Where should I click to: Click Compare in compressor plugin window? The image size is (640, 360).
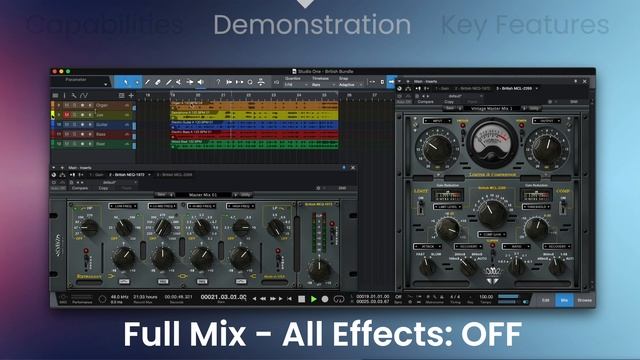[x=426, y=102]
